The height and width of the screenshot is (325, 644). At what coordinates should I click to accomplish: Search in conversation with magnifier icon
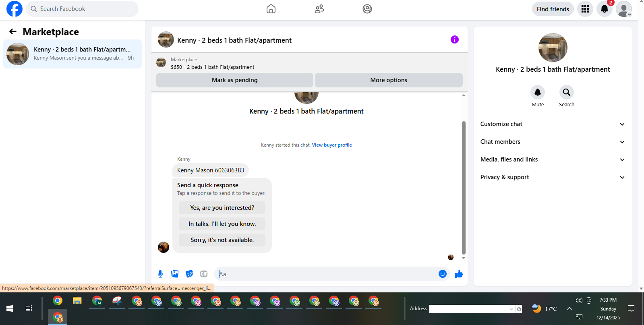click(x=567, y=92)
